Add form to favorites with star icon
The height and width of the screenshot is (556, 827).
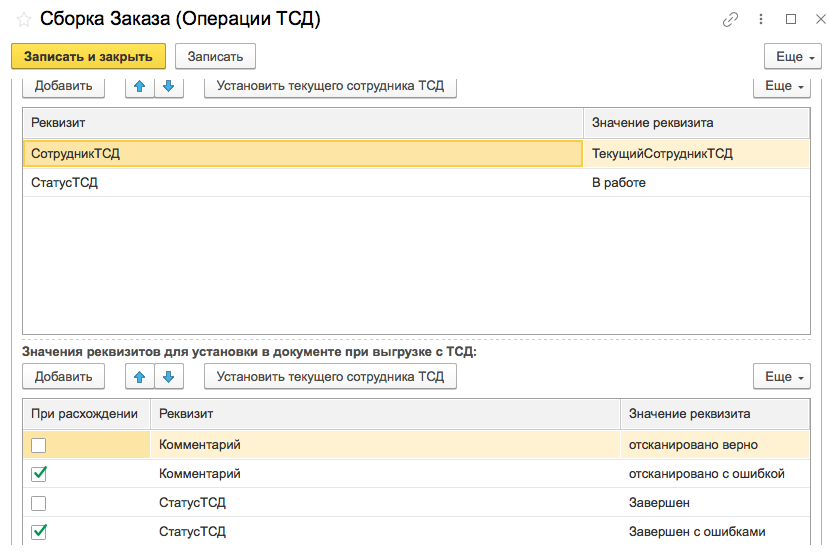coord(24,20)
